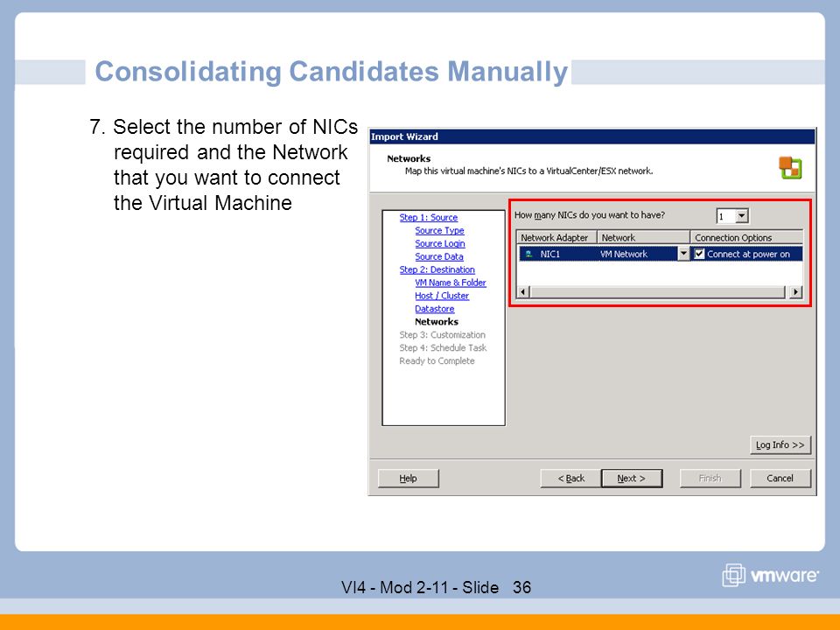Click the Network Adapter column header
840x630 pixels.
tap(556, 237)
